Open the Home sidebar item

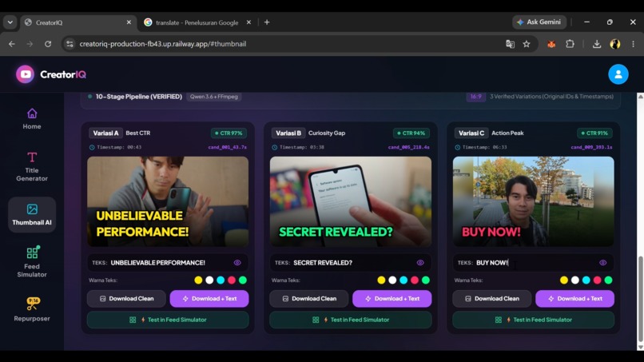(x=32, y=119)
